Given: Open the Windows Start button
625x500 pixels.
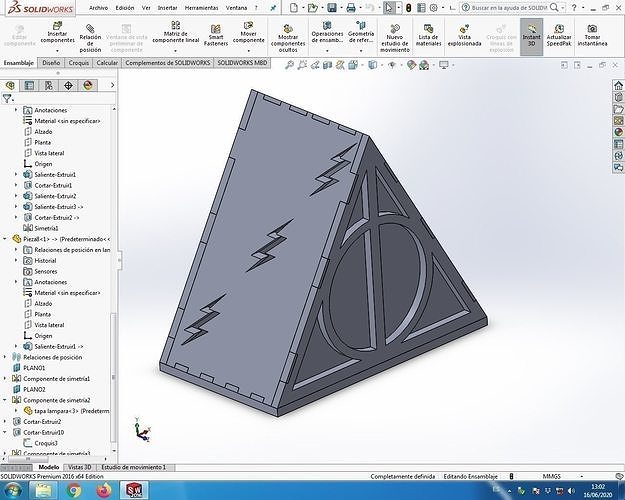Looking at the screenshot, I should [12, 490].
